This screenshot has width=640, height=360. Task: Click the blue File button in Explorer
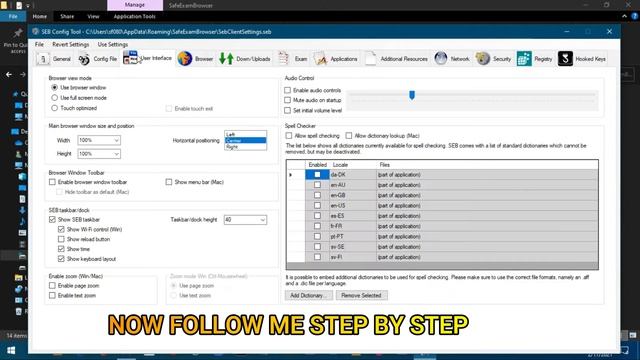point(13,16)
